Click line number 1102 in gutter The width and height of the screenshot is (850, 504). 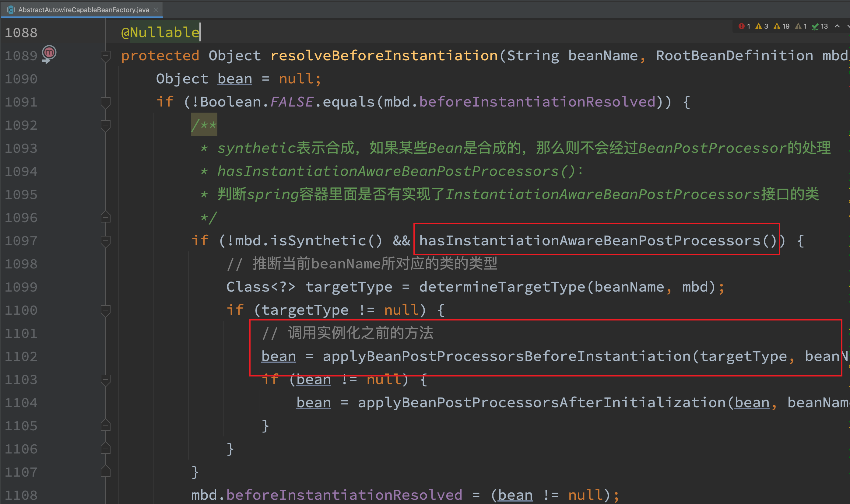(x=21, y=356)
